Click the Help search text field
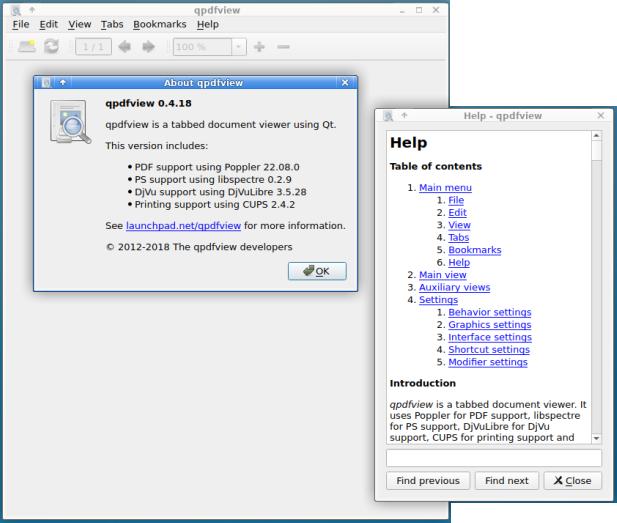 [494, 458]
